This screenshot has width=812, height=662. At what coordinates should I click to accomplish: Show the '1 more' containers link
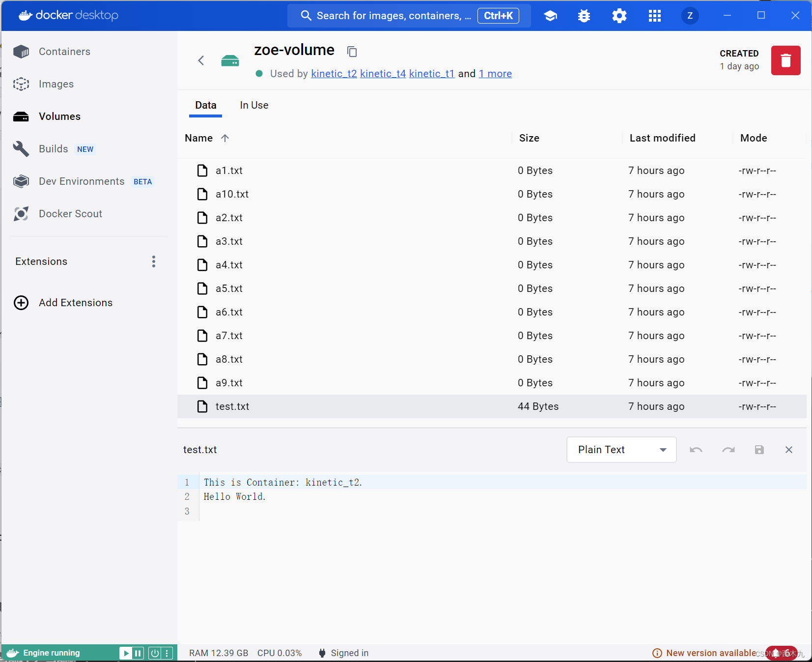click(495, 74)
